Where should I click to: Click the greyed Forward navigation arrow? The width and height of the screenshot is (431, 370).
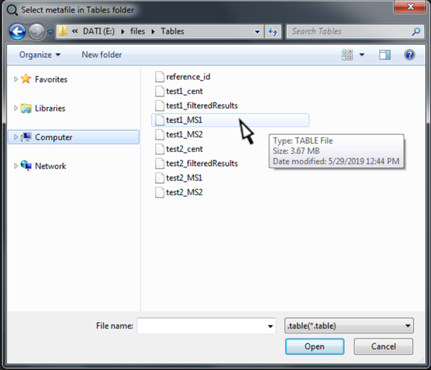tap(36, 32)
